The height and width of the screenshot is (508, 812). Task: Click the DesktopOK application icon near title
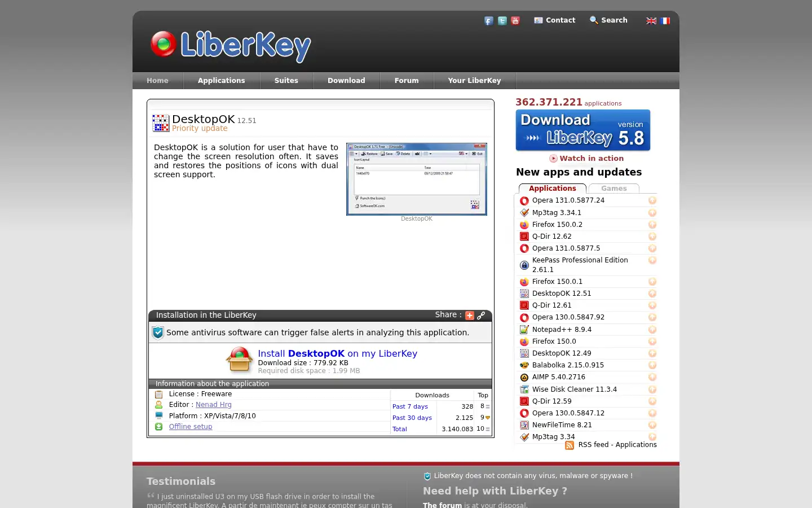(x=161, y=123)
